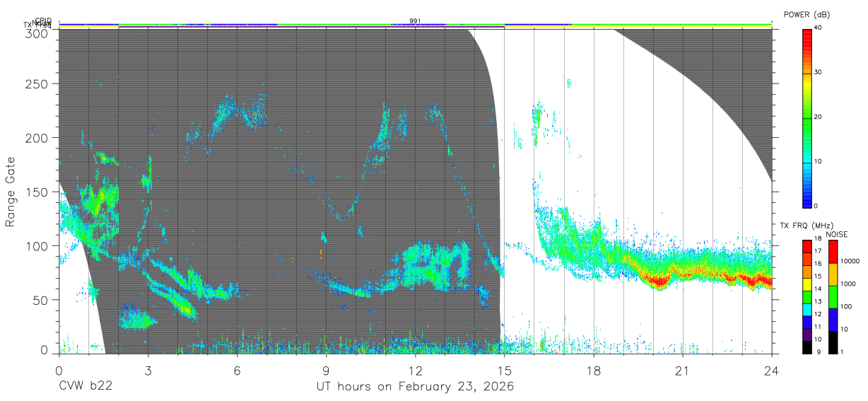Click the '100' range gate tick label on the y-axis
868x401 pixels.
[x=38, y=245]
